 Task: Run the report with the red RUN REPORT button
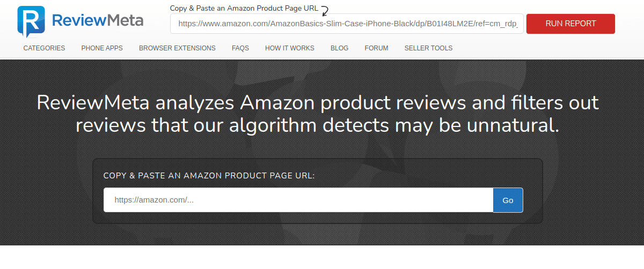(x=570, y=24)
